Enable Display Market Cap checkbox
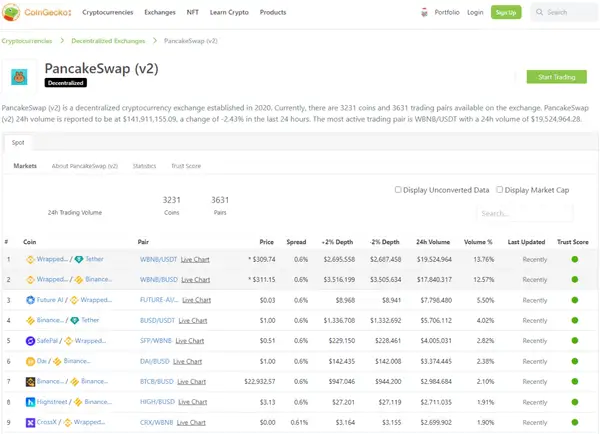The image size is (600, 434). click(x=499, y=189)
